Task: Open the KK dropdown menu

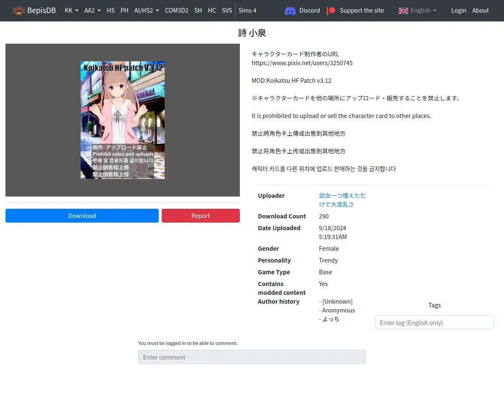Action: [x=72, y=10]
